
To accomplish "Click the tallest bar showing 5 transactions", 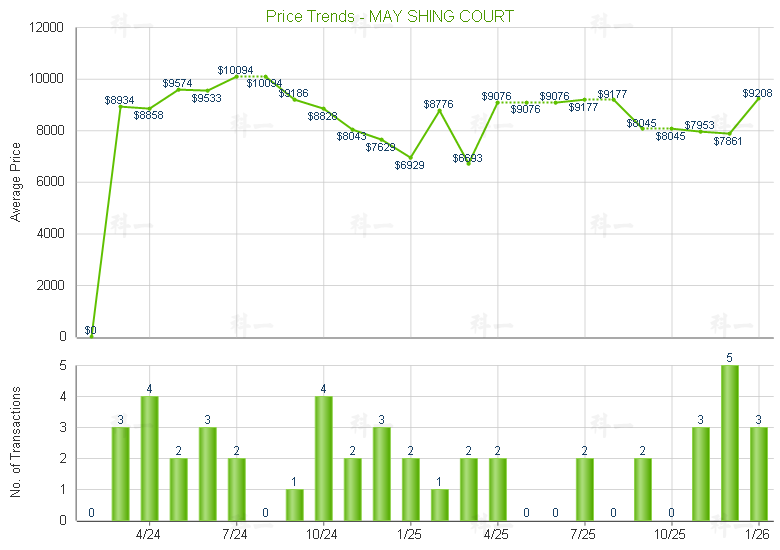I will (730, 443).
